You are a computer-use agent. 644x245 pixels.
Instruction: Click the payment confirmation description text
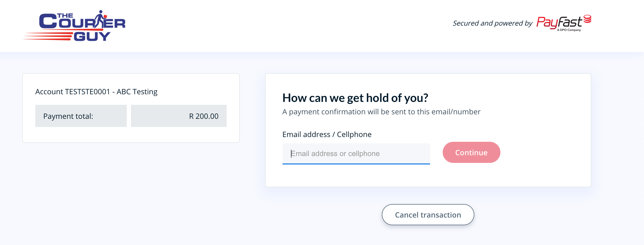tap(381, 112)
